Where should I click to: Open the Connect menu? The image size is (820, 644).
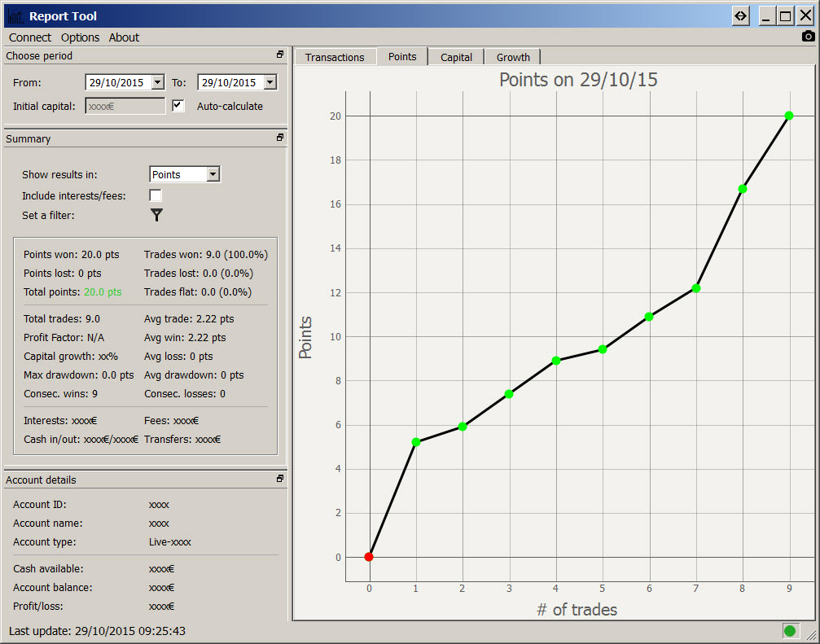[x=30, y=37]
